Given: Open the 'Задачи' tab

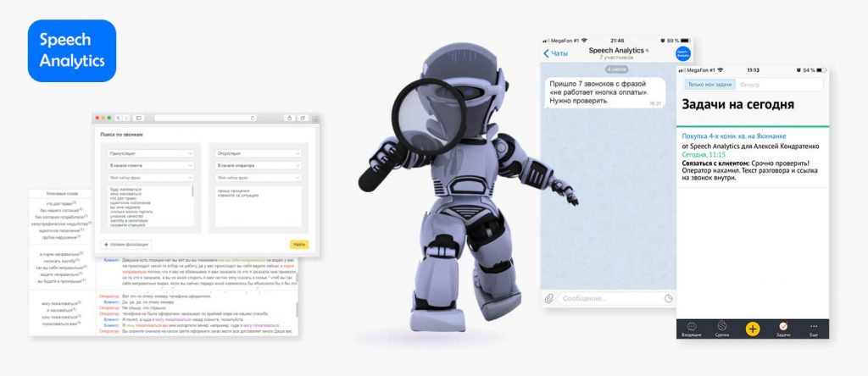Looking at the screenshot, I should pos(783,329).
